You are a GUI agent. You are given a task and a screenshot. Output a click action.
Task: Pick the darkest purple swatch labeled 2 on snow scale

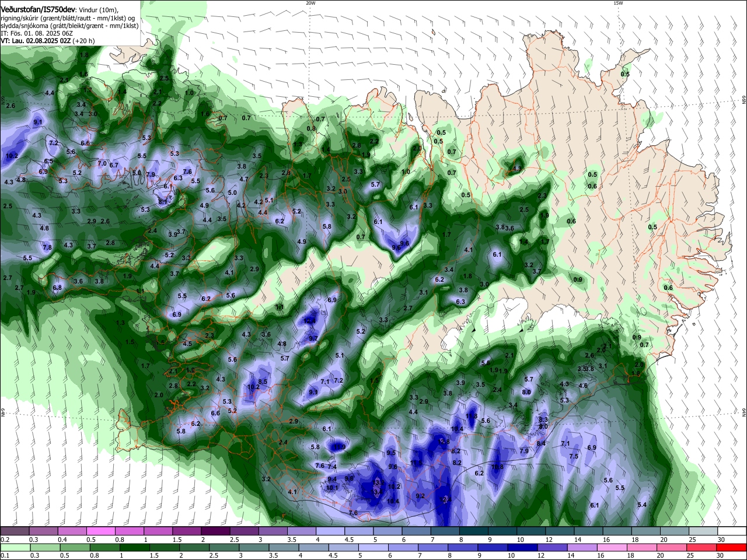tap(215, 531)
